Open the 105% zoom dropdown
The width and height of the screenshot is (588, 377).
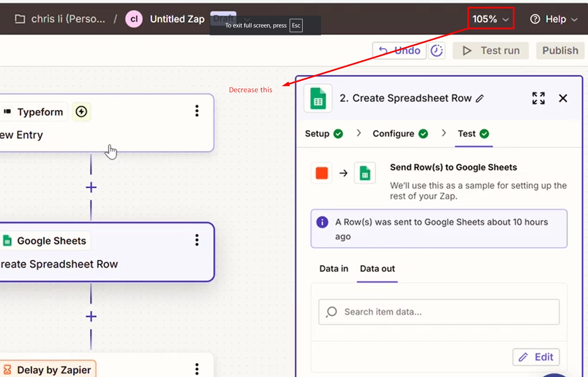coord(490,19)
